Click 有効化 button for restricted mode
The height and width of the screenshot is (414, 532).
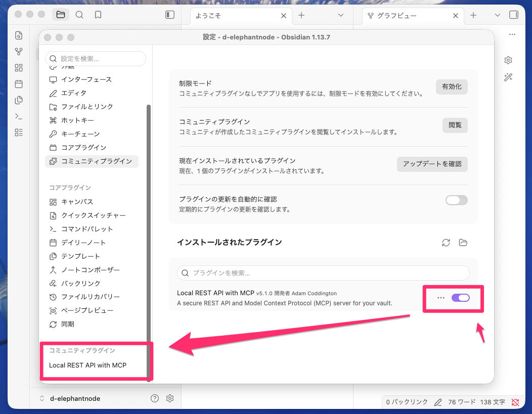click(x=452, y=87)
